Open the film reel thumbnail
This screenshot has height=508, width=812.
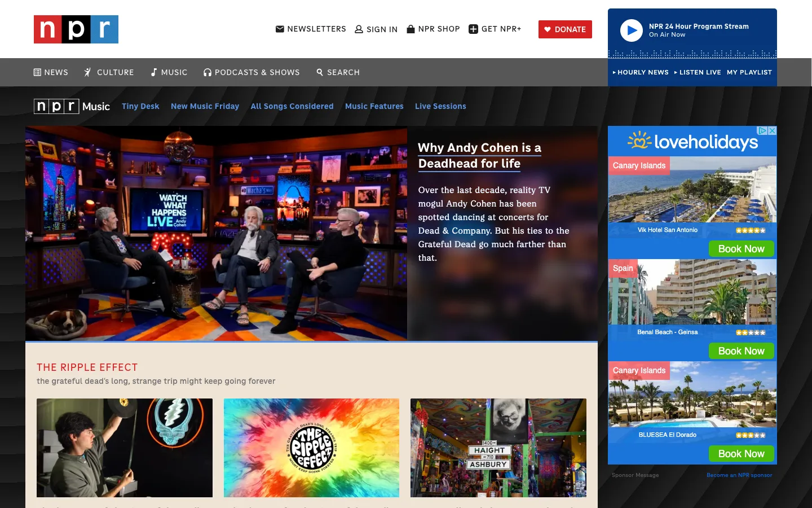click(125, 448)
